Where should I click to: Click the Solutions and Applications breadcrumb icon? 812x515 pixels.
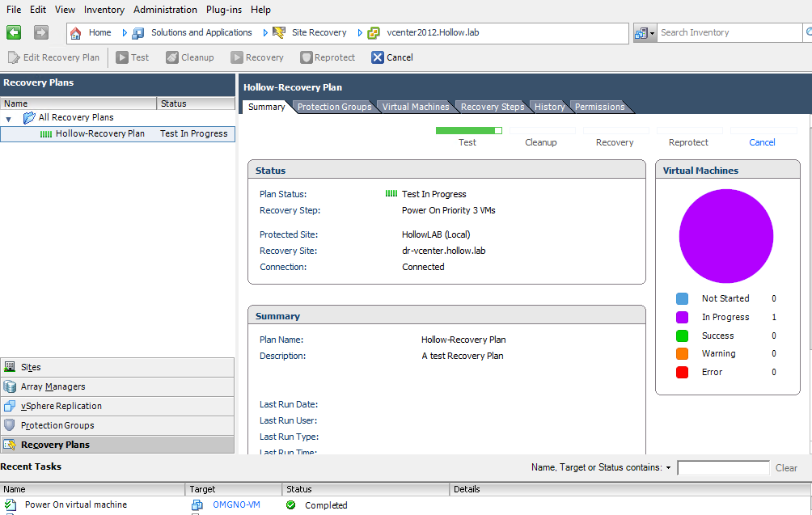coord(138,33)
